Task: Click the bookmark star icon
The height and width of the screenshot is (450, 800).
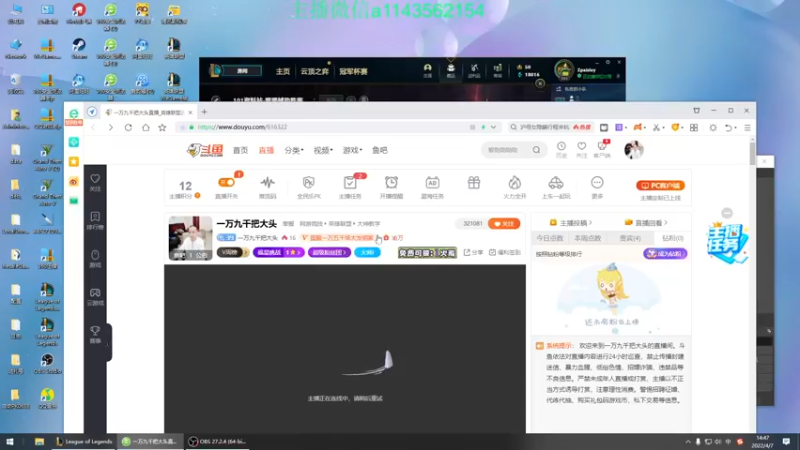Action: (x=162, y=127)
